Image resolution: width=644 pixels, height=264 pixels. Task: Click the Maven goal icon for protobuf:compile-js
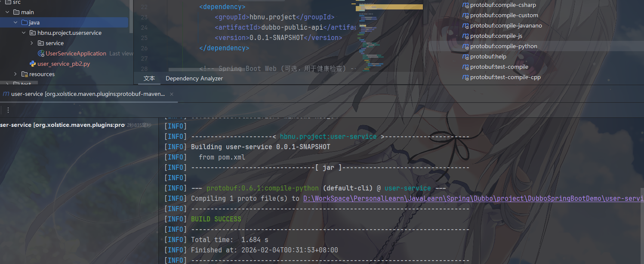pyautogui.click(x=465, y=36)
